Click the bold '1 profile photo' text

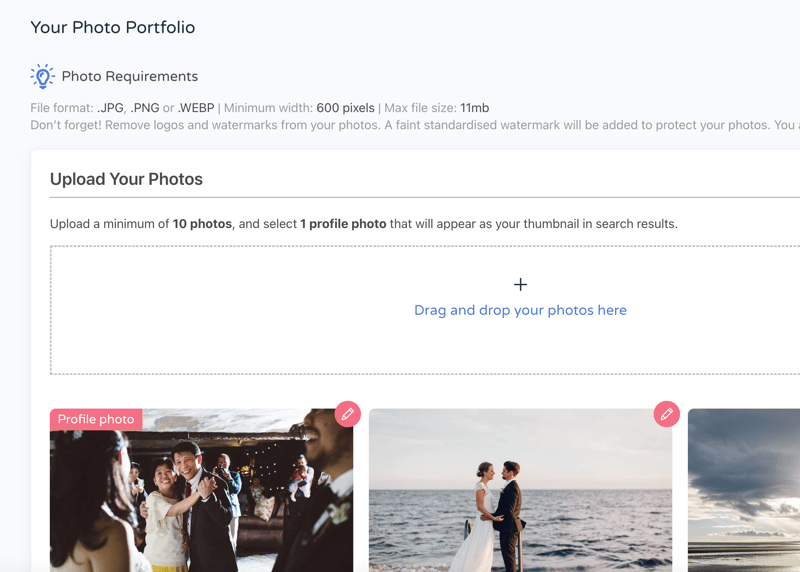tap(343, 224)
